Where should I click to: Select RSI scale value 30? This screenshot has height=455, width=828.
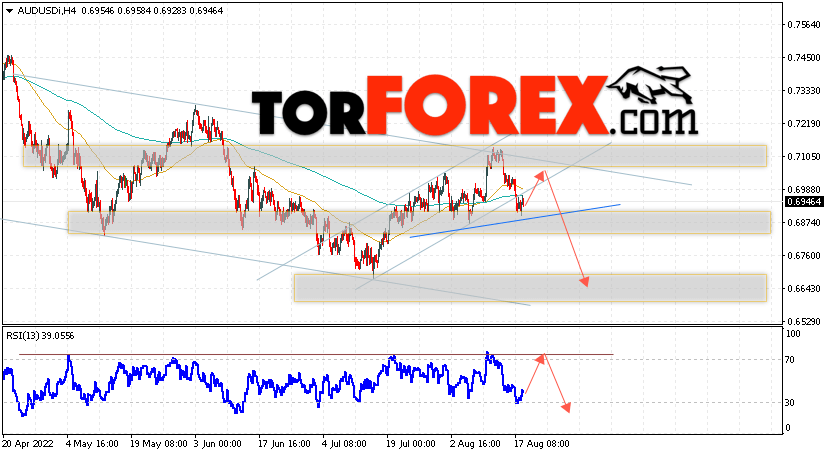[790, 403]
